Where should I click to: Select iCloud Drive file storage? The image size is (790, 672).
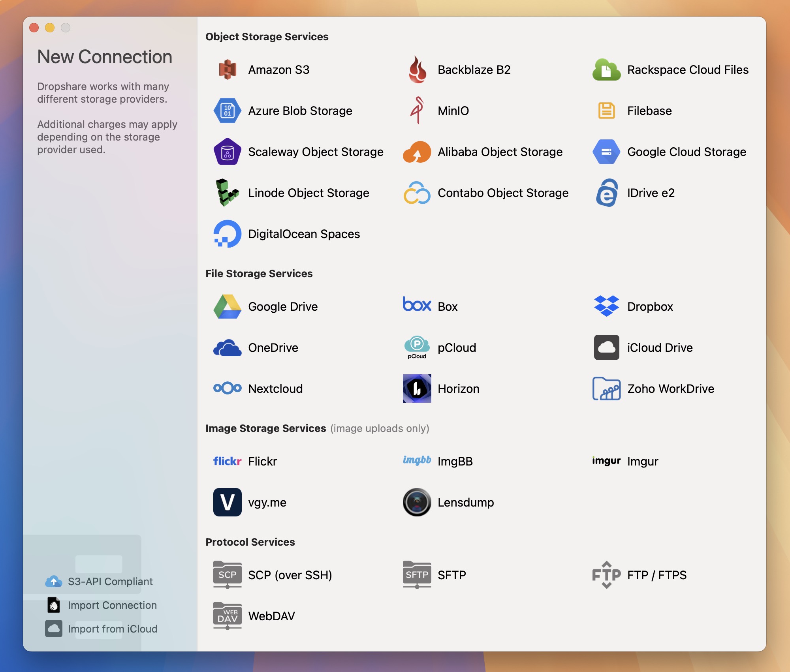pyautogui.click(x=659, y=347)
